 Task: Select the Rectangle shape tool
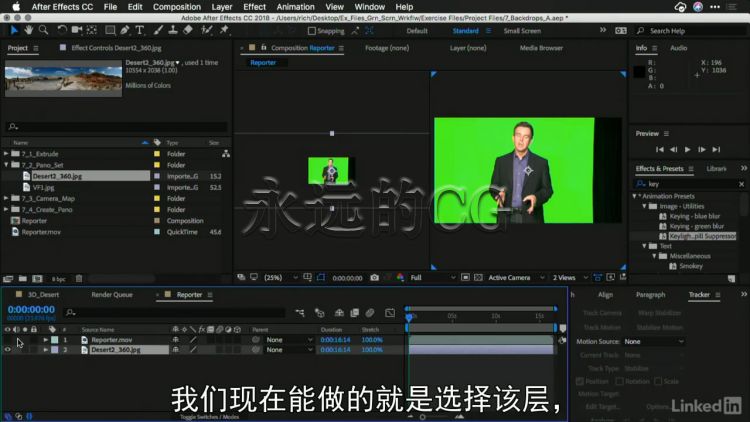110,31
